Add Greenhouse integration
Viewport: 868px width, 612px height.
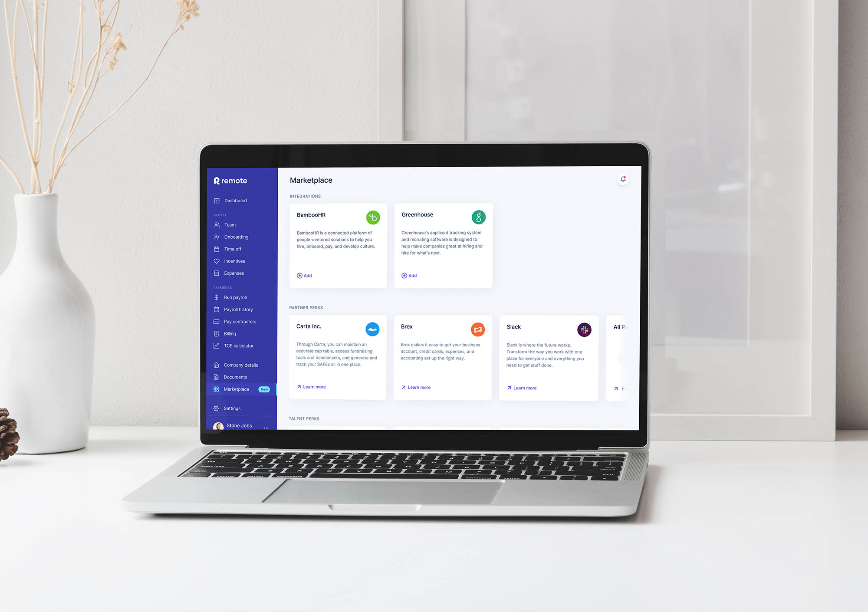coord(408,275)
